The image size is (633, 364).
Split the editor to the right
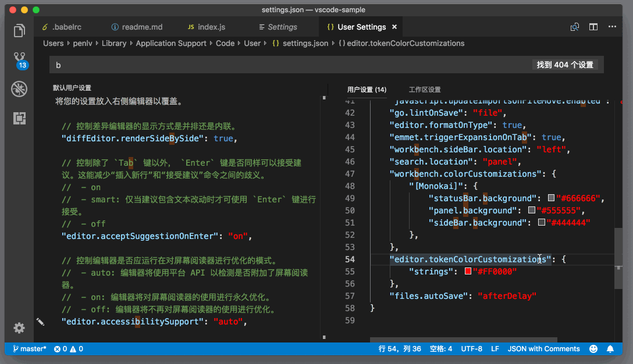point(593,27)
